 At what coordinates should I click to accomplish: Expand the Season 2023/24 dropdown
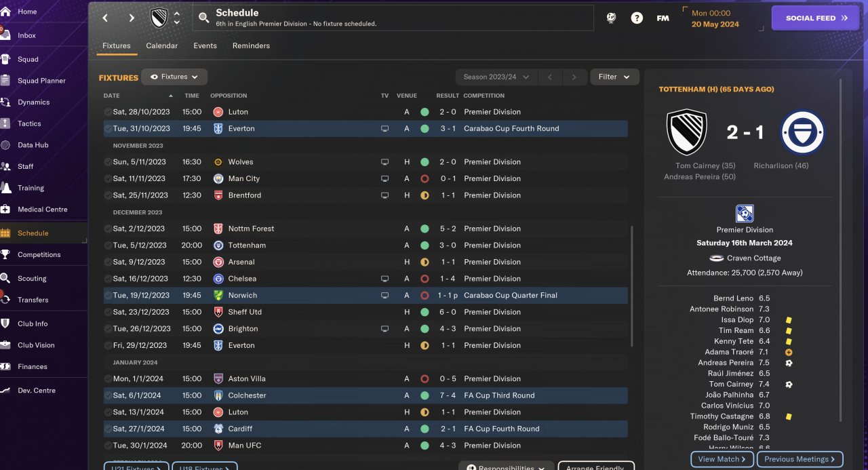pos(496,77)
